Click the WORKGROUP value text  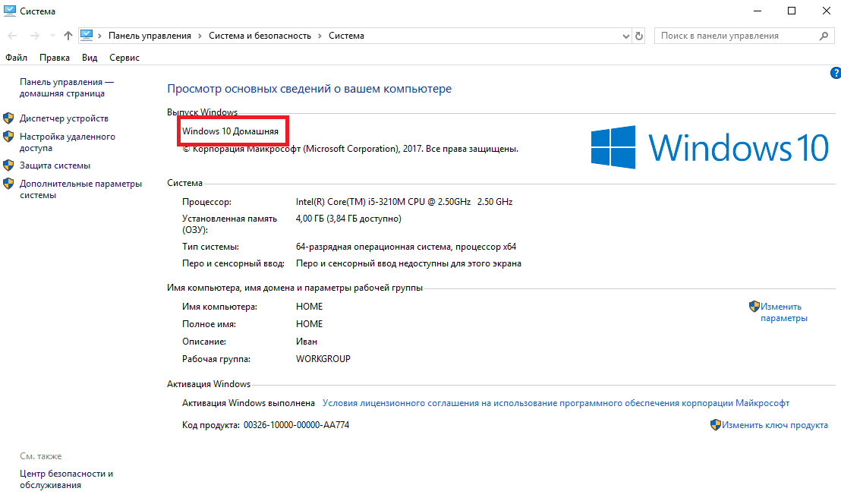click(x=323, y=359)
